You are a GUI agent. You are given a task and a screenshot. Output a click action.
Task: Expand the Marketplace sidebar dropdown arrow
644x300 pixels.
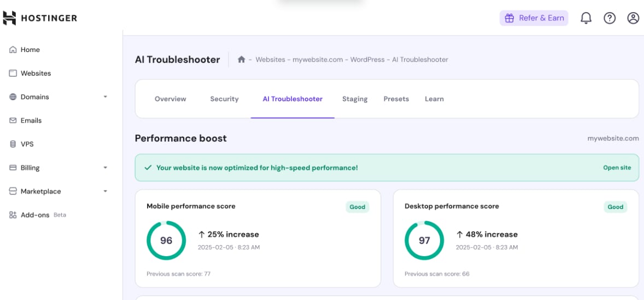click(x=106, y=192)
